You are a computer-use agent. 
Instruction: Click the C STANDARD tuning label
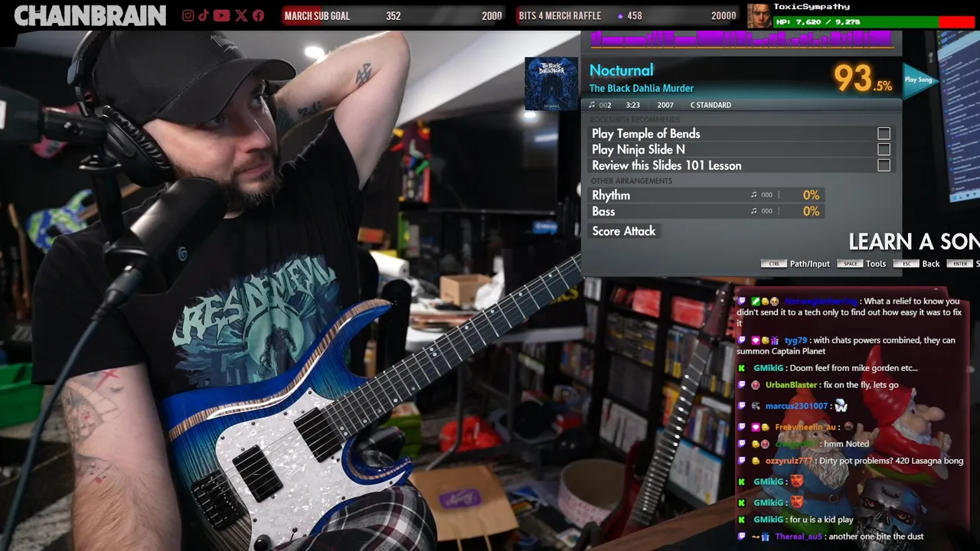click(x=710, y=106)
